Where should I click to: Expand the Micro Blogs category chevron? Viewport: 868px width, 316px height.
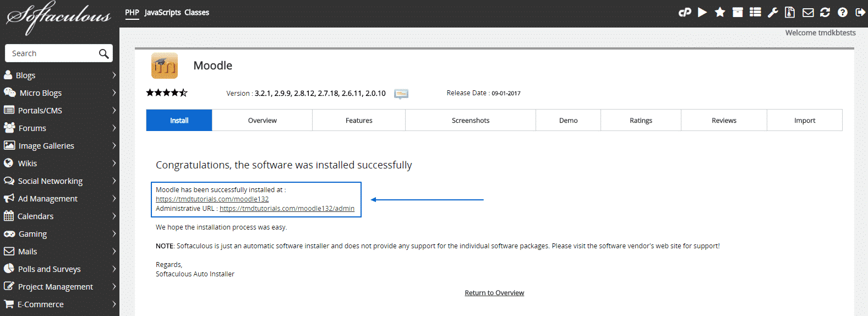114,92
